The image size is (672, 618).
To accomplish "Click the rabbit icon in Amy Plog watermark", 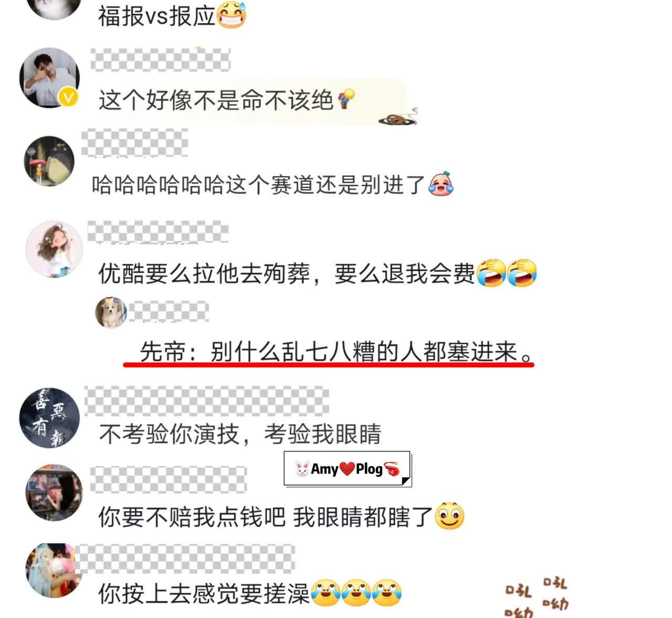I will click(x=302, y=469).
